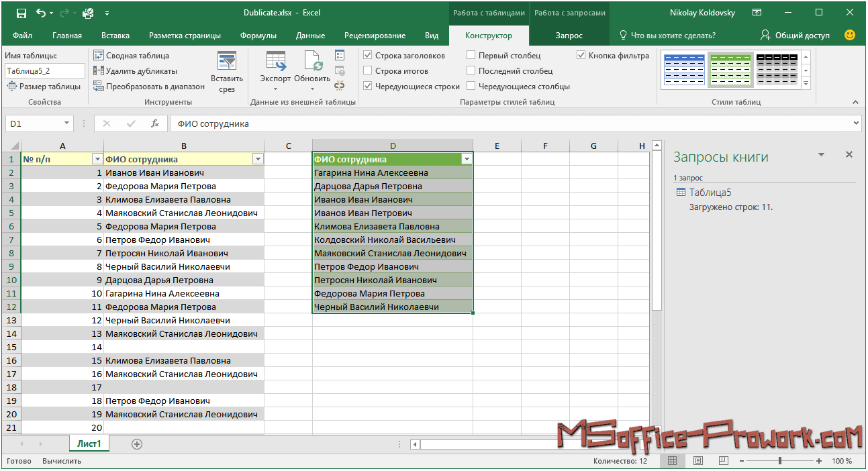
Task: Click Преобразовать в диапазон
Action: pyautogui.click(x=149, y=87)
